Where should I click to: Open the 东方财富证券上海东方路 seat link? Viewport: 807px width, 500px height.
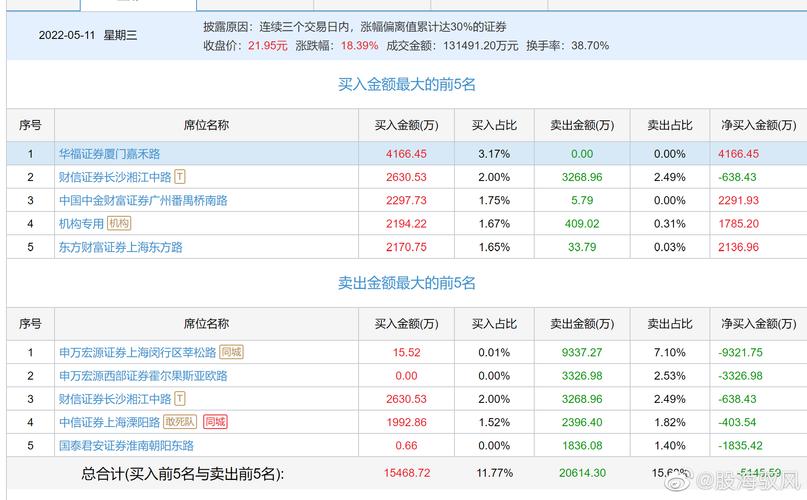(120, 247)
